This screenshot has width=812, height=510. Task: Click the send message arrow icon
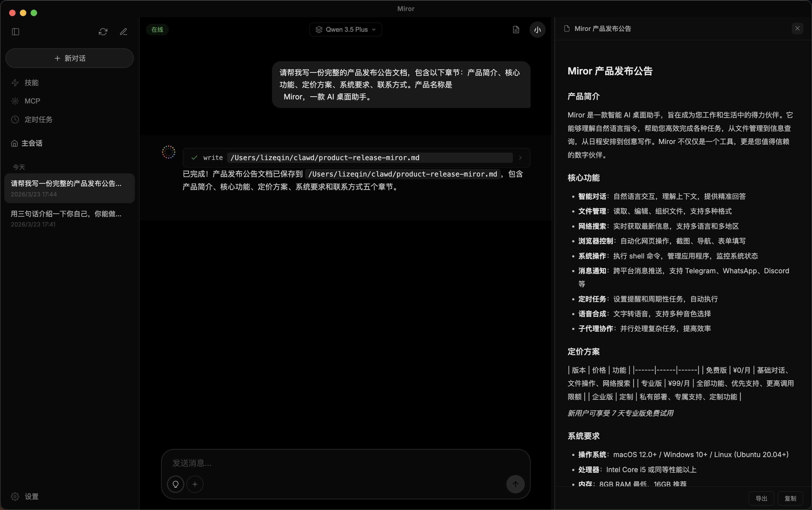point(515,484)
